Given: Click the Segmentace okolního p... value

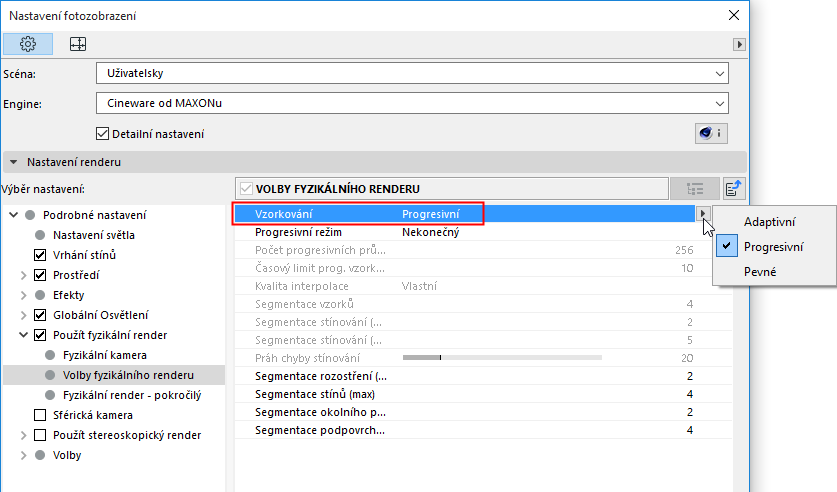Looking at the screenshot, I should pyautogui.click(x=690, y=412).
